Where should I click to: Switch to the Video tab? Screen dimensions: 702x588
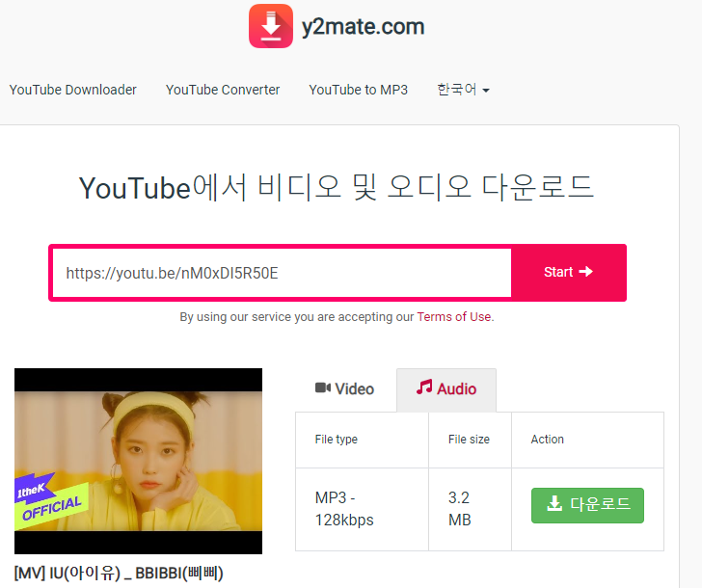(x=345, y=388)
